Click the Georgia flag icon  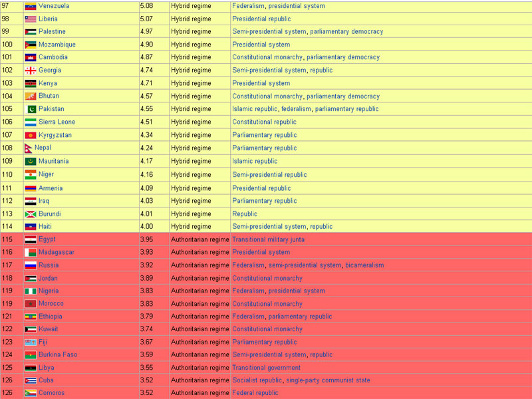30,70
